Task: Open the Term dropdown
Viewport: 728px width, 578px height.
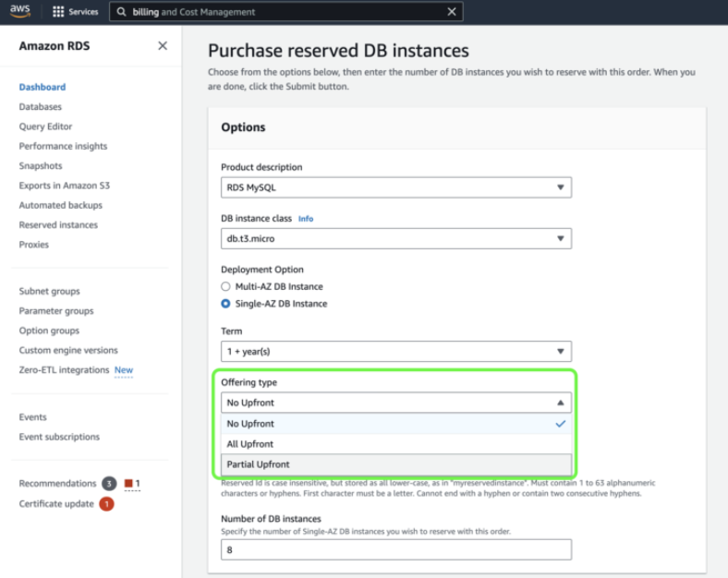Action: tap(396, 352)
